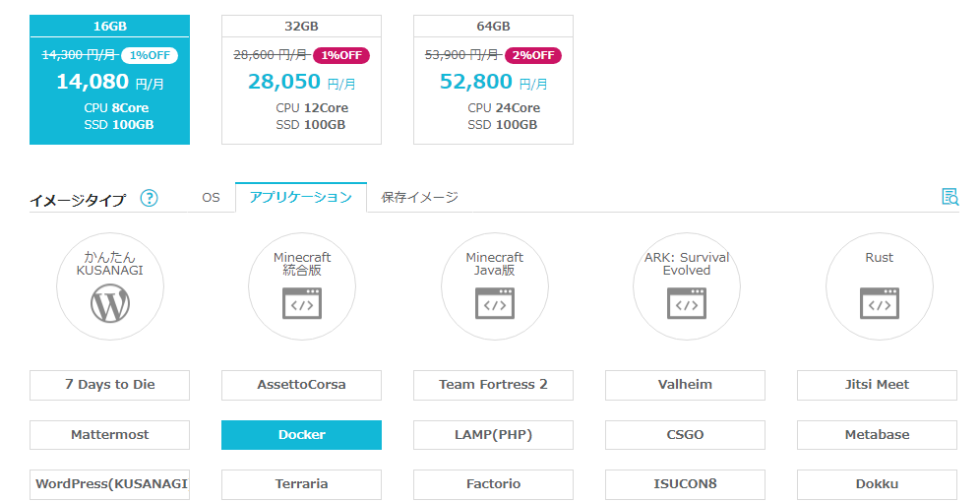Screen dimensions: 980x501
Task: Choose the Team Fortress 2 button
Action: (x=493, y=385)
